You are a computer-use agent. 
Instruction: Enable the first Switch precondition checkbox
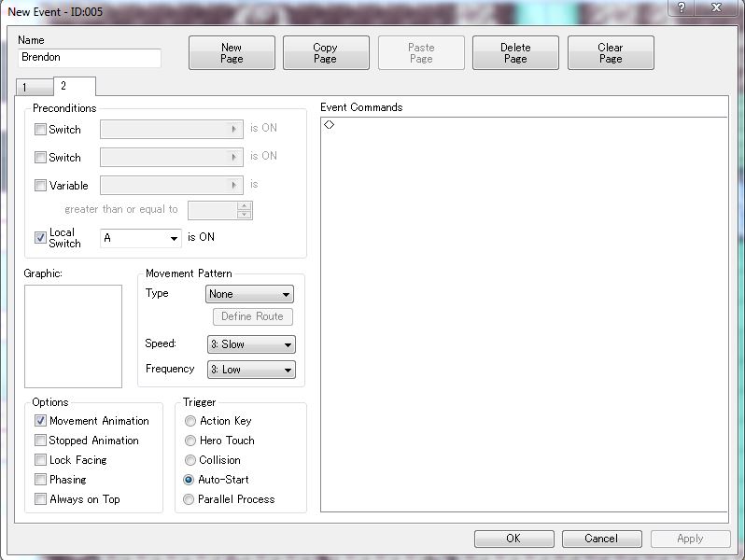(x=40, y=130)
